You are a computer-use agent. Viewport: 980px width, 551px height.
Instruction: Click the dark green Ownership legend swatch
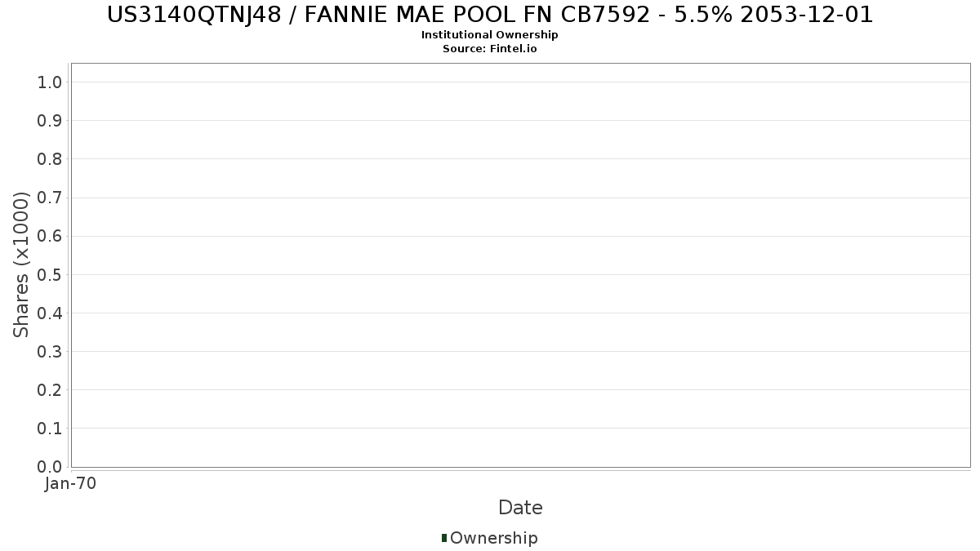[444, 538]
